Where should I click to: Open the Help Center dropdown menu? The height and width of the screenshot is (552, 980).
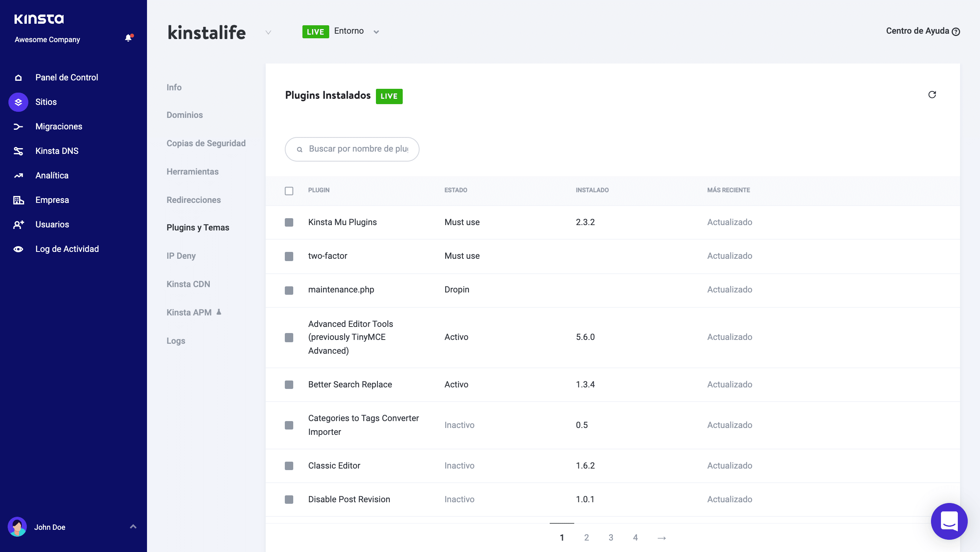point(923,31)
